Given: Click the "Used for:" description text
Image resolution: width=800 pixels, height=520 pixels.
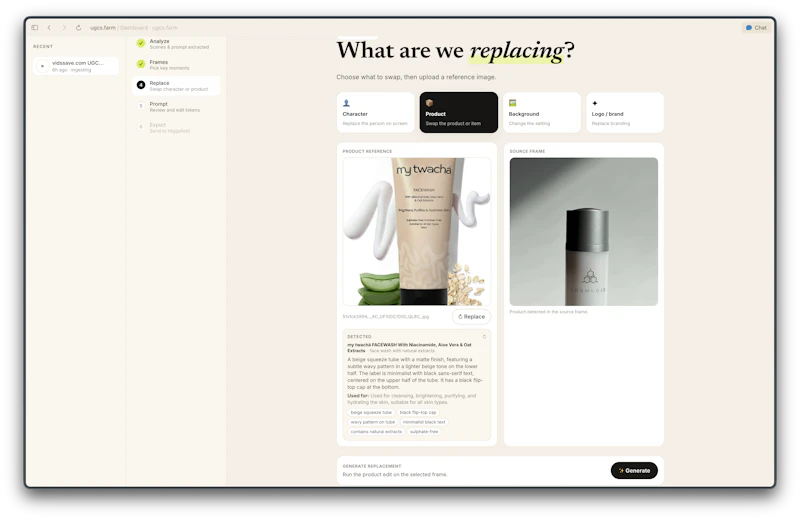Looking at the screenshot, I should (x=412, y=399).
